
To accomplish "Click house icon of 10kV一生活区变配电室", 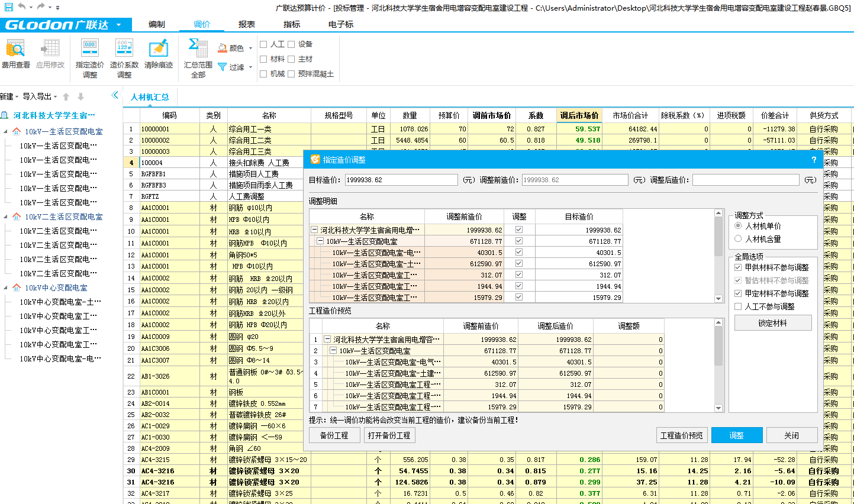I will coord(17,131).
